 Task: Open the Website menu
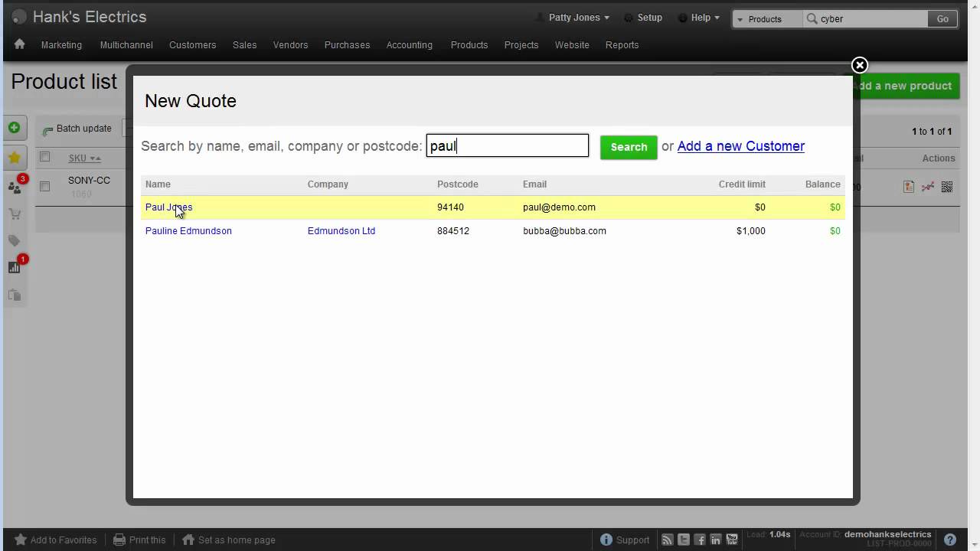pos(572,45)
